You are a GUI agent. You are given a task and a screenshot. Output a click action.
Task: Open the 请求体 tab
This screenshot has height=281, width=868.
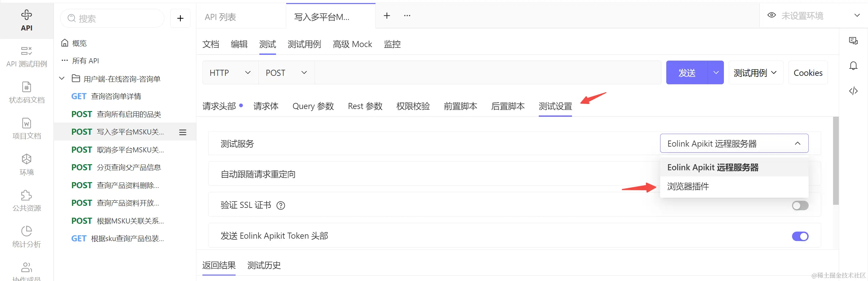[x=266, y=106]
